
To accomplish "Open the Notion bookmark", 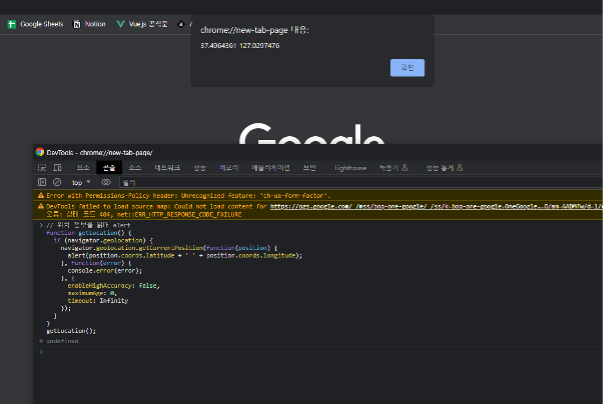I will point(89,24).
